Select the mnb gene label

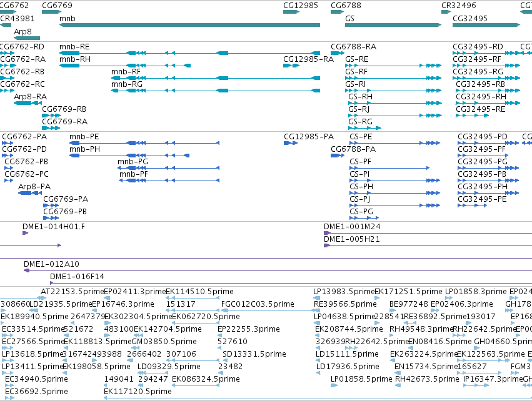pyautogui.click(x=67, y=19)
